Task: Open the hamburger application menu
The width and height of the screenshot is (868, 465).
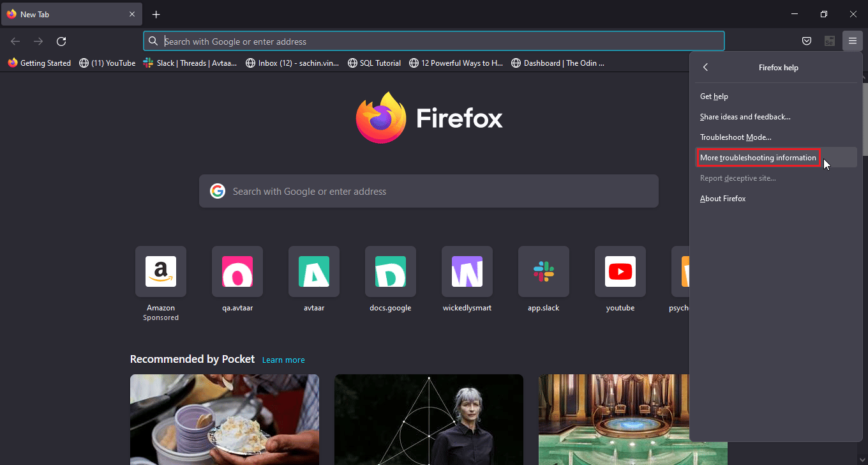Action: pos(852,41)
